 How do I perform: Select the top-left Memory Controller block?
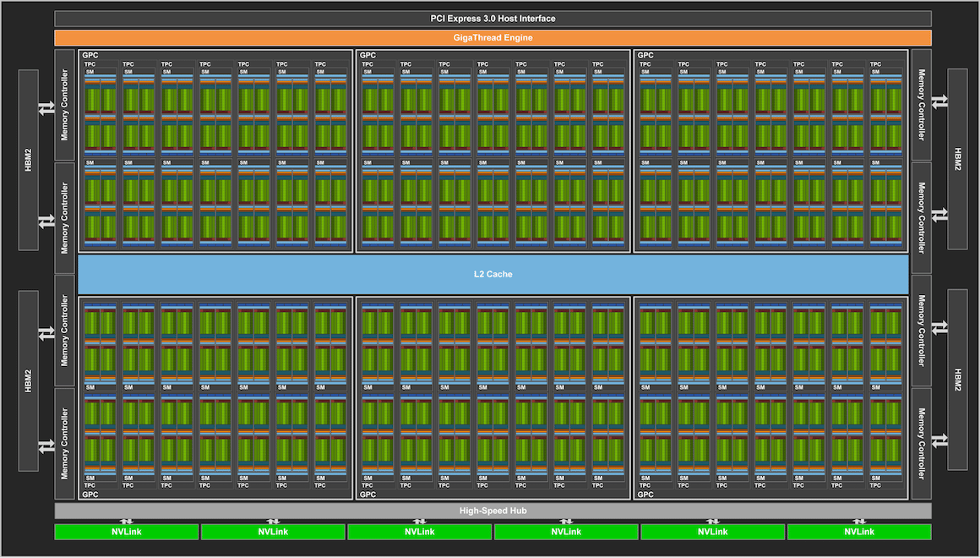[x=65, y=105]
